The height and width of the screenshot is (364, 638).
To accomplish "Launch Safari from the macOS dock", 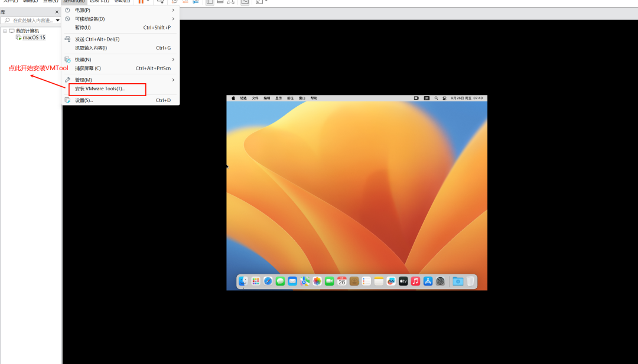I will point(268,281).
